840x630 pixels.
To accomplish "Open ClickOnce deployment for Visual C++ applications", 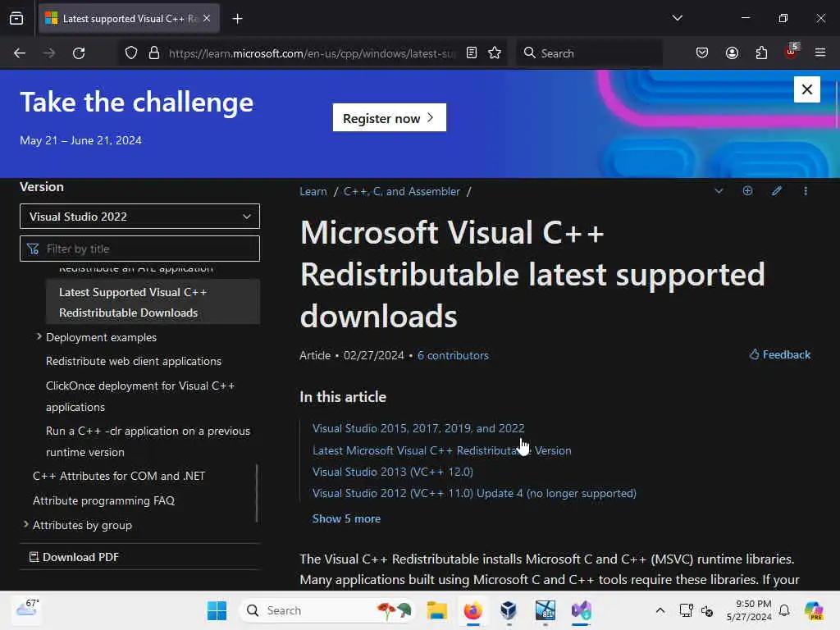I will tap(140, 396).
